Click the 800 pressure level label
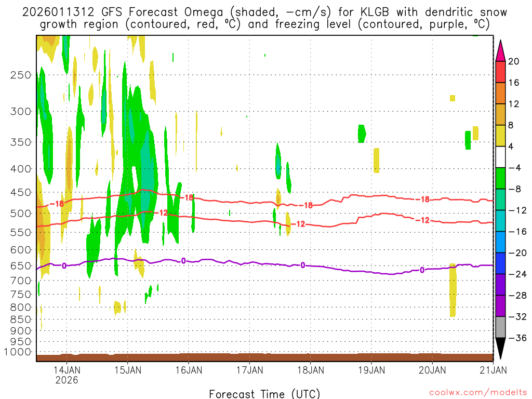 21,308
